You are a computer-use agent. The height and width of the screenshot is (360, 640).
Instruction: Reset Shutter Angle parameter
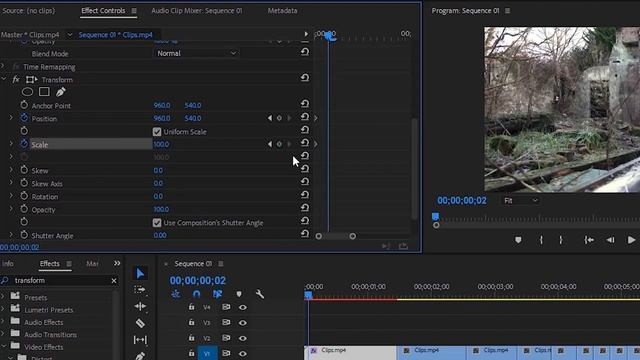304,233
